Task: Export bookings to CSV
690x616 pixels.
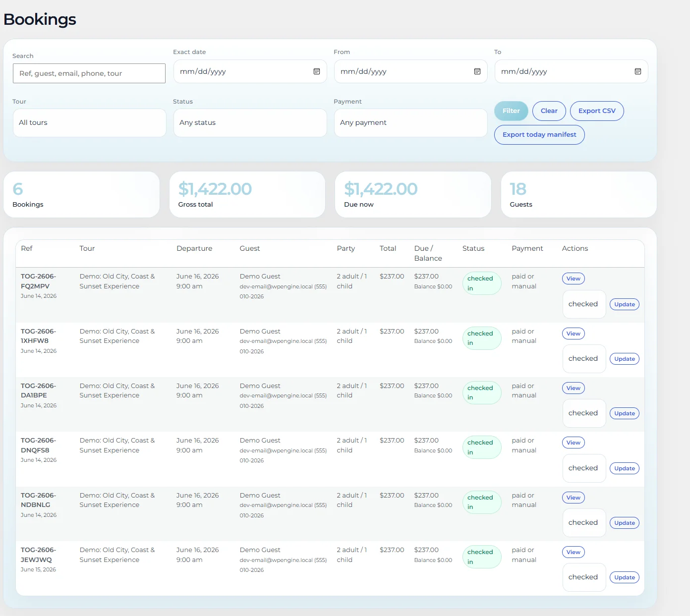Action: [x=597, y=111]
